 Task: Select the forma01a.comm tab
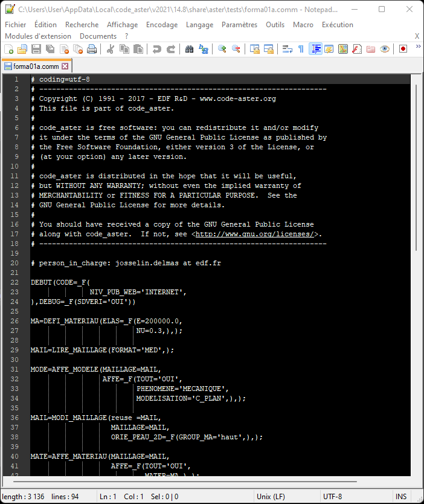[36, 66]
